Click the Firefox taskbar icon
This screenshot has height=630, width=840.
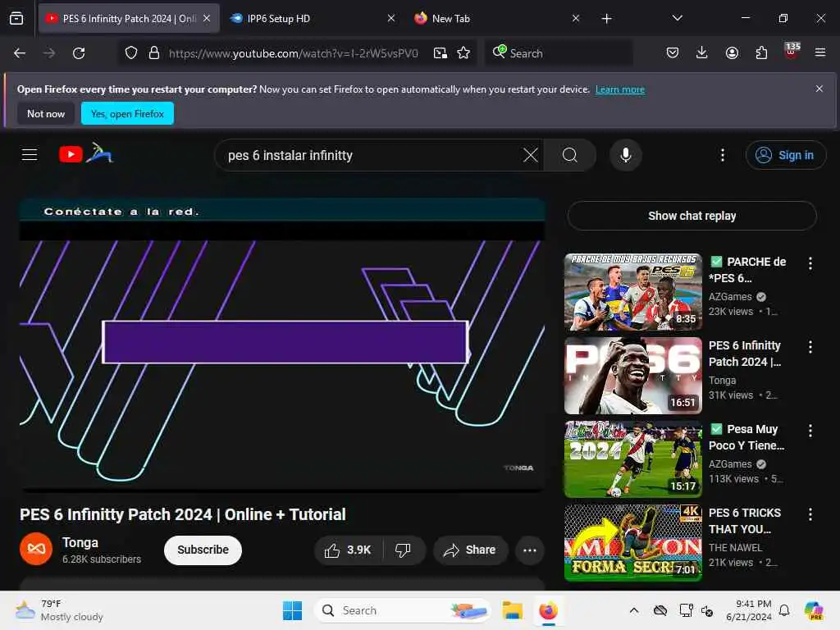click(548, 610)
